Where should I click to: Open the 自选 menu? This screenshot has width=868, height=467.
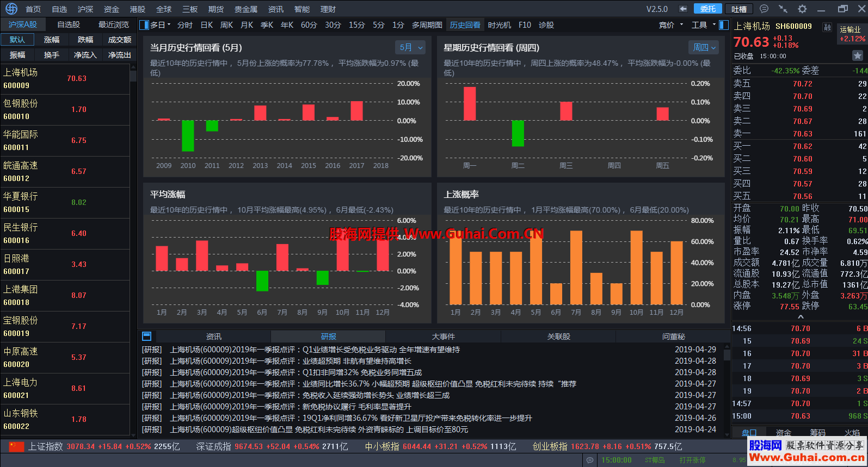(x=59, y=9)
